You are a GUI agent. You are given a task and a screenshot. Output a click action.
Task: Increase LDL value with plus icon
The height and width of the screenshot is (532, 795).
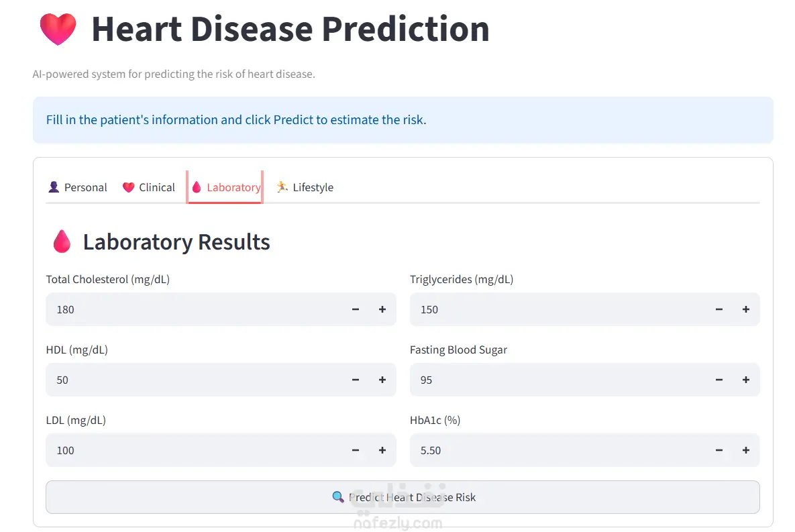[382, 450]
